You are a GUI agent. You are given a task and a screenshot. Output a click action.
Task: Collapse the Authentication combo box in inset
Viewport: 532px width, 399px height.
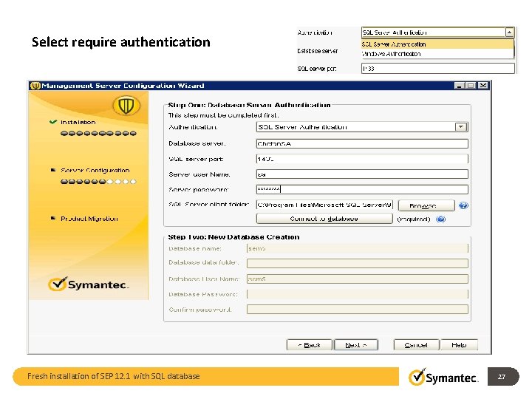[x=509, y=33]
